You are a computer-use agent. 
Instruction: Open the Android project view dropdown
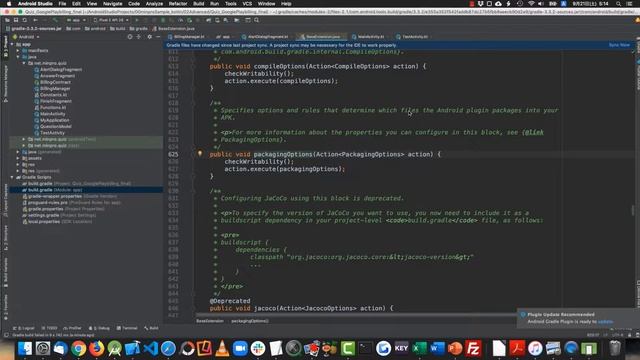coord(27,37)
